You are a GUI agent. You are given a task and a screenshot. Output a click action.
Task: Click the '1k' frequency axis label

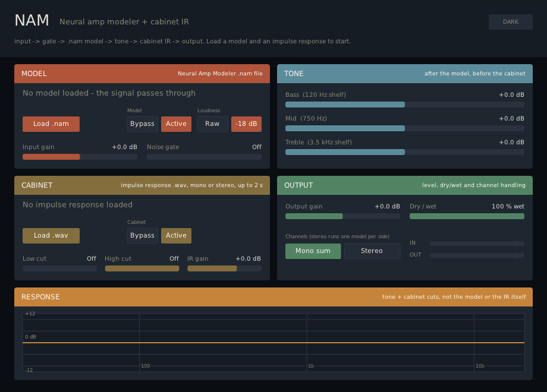pyautogui.click(x=311, y=366)
